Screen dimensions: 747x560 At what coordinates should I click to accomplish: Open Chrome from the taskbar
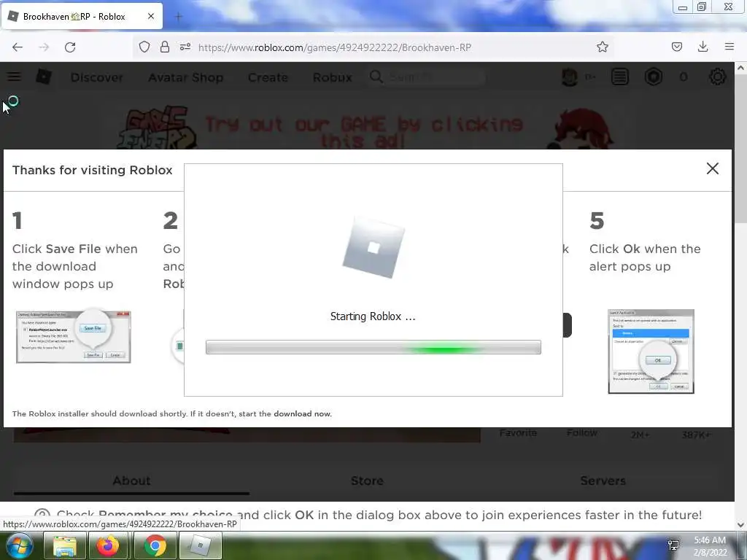(x=155, y=545)
